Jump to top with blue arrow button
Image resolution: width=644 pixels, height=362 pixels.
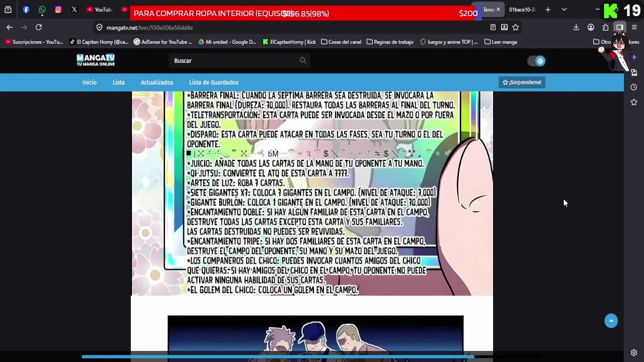pos(611,321)
